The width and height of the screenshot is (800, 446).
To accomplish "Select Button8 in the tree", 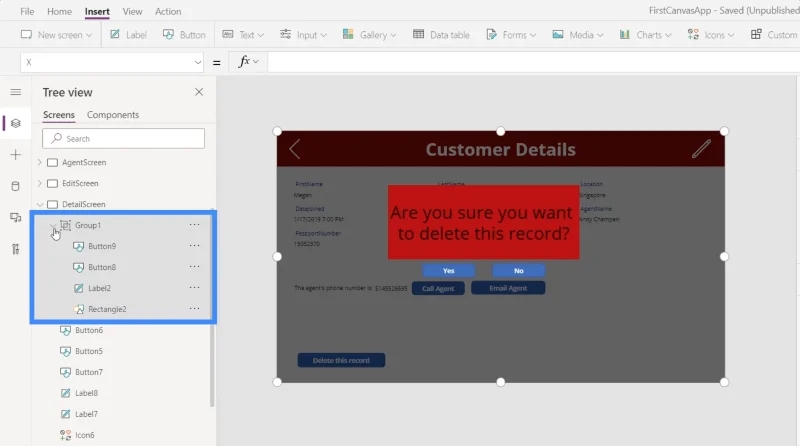I will (102, 267).
